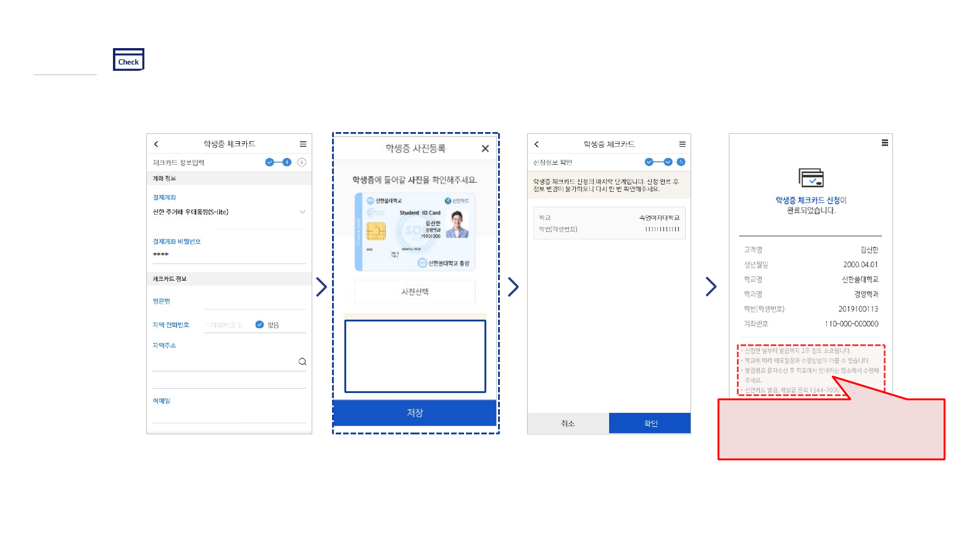Open hamburger menu on 신청정보 확인 screen
980x551 pixels.
click(682, 144)
